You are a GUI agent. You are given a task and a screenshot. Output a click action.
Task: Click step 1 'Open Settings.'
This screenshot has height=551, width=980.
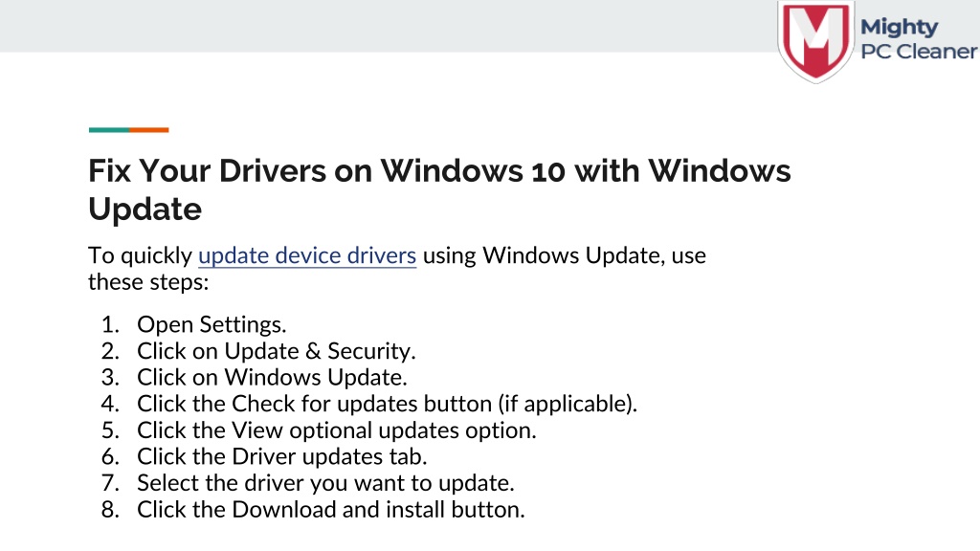212,325
